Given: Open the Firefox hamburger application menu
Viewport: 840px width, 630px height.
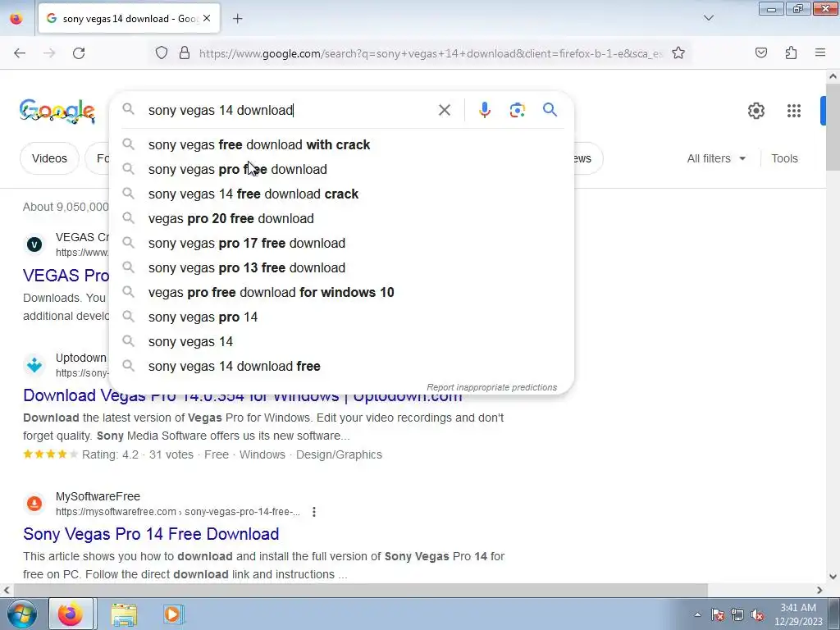Looking at the screenshot, I should click(820, 53).
